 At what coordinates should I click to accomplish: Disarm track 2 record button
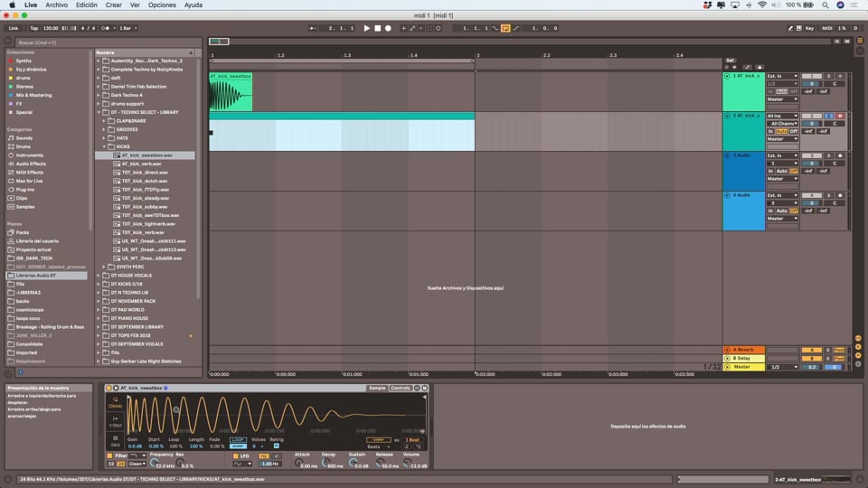tap(840, 116)
